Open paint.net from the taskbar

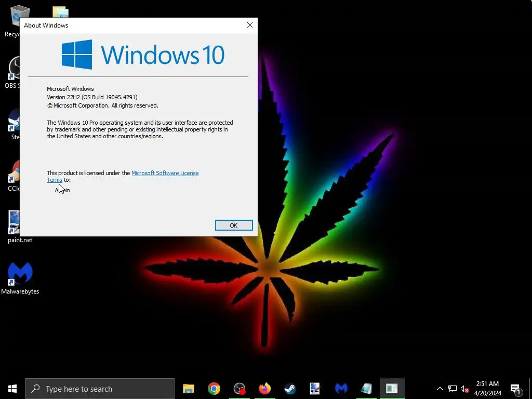[x=315, y=389]
